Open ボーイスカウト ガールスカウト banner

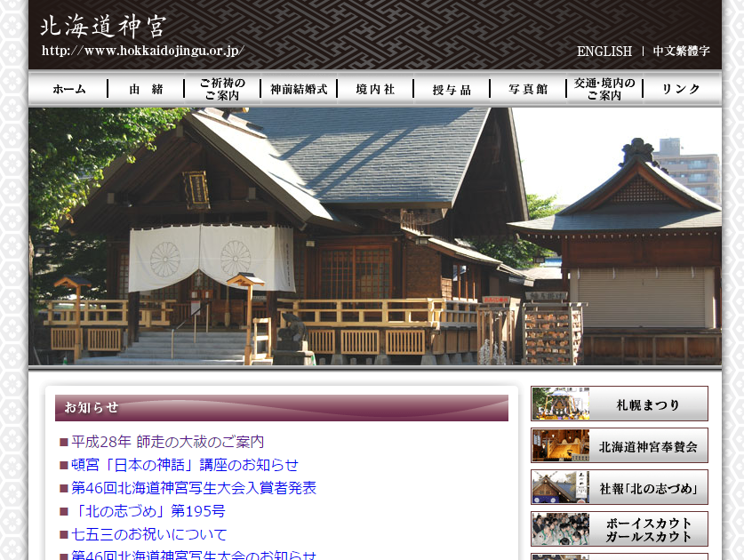pyautogui.click(x=620, y=529)
